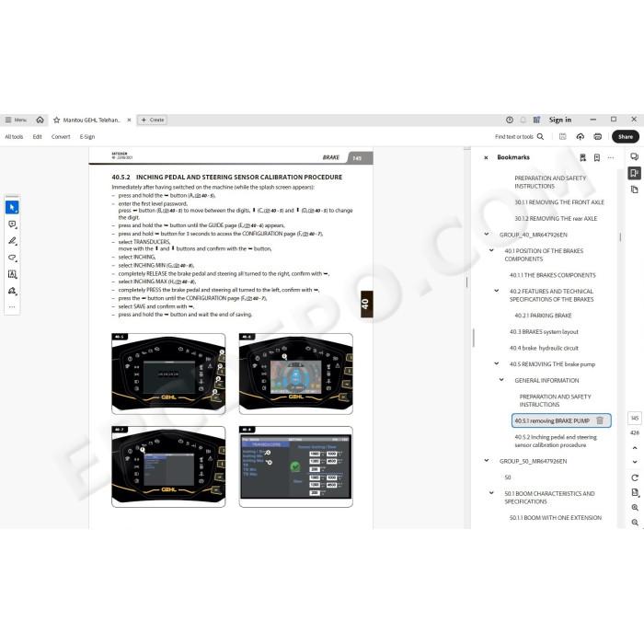Collapse 40.1 POSITION OF THE BRAKES COMPONENTS
Image resolution: width=644 pixels, height=644 pixels.
(x=491, y=250)
